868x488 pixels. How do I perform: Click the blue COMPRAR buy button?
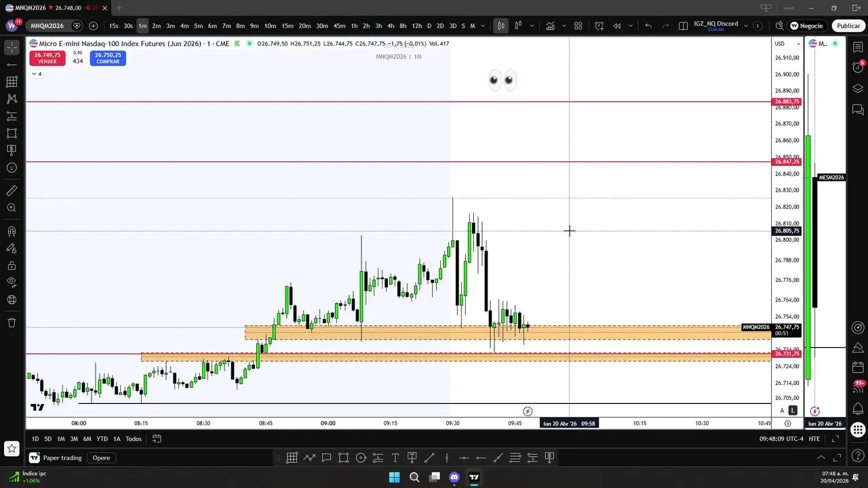pos(108,58)
